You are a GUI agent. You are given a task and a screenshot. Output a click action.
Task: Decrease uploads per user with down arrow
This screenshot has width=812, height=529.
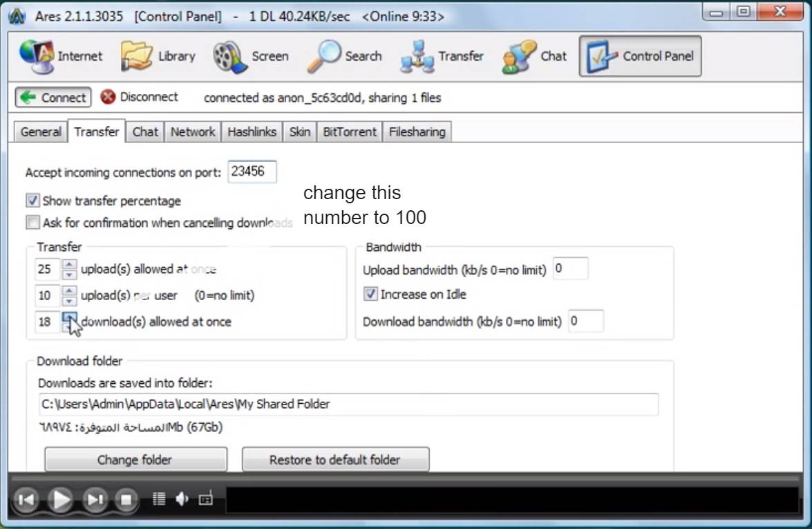coord(69,301)
